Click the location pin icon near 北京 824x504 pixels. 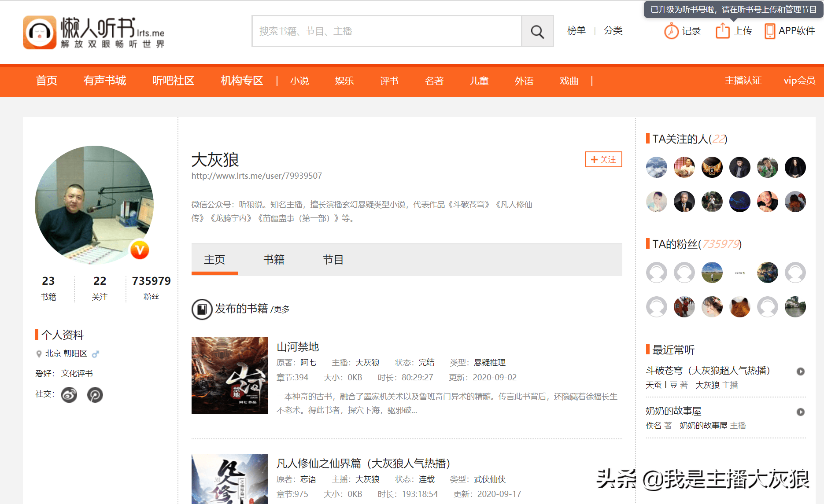point(39,353)
